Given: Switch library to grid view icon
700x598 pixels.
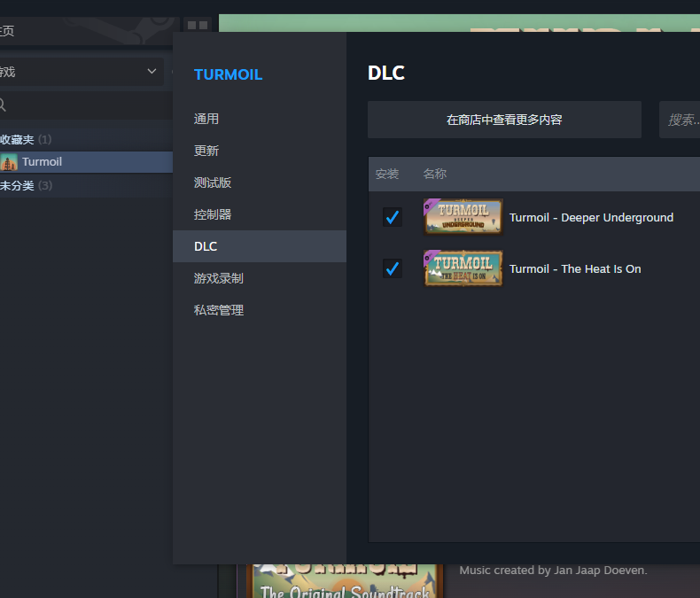Looking at the screenshot, I should 198,26.
